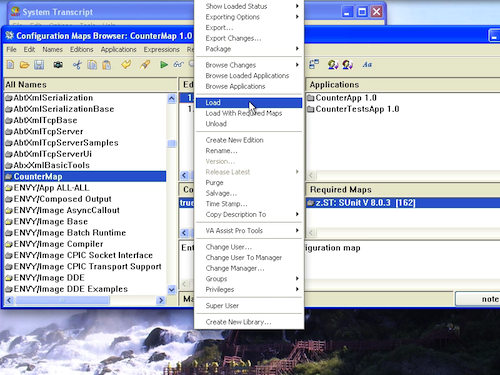Open the Expressions menu

tap(162, 49)
